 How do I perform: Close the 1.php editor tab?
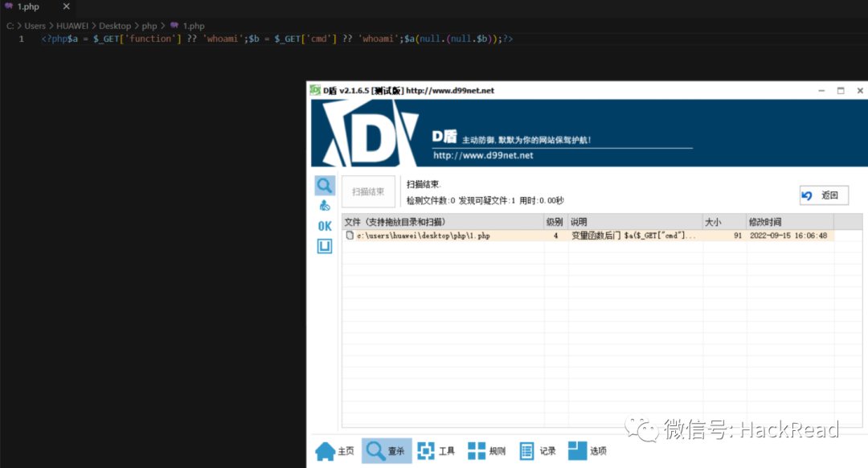[67, 6]
